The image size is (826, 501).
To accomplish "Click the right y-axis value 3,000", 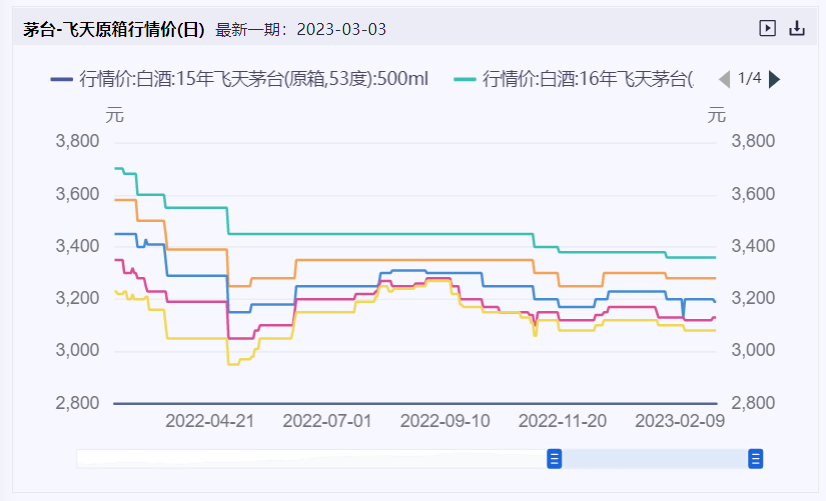I will [753, 350].
